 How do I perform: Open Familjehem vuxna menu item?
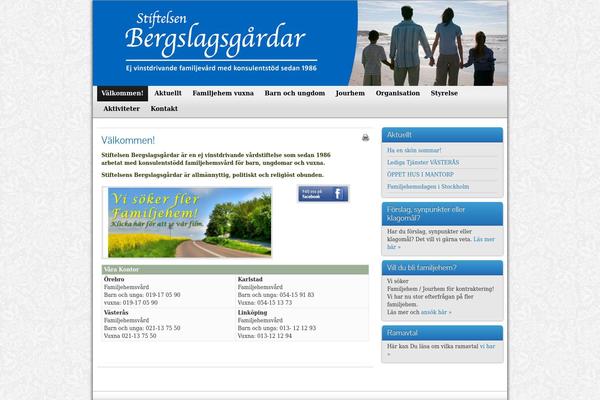coord(223,93)
